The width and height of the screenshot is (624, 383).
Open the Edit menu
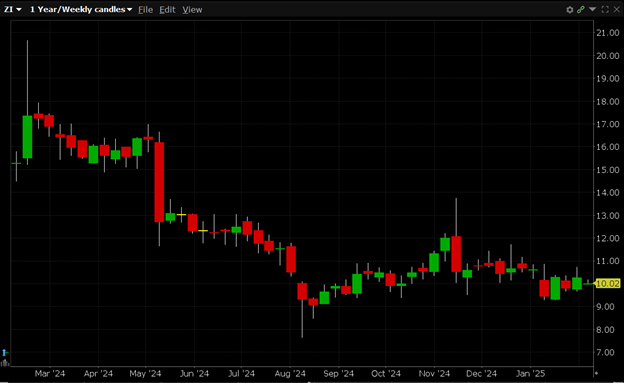click(x=167, y=10)
